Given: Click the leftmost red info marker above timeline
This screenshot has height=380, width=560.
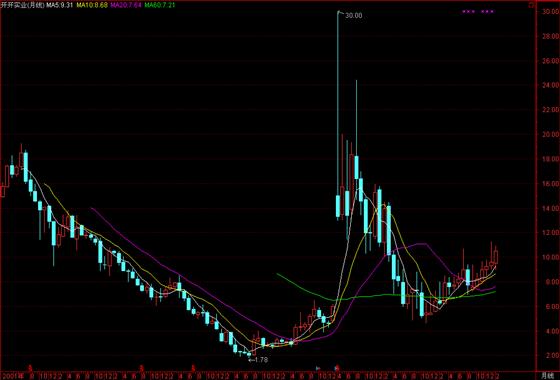Looking at the screenshot, I should click(30, 368).
